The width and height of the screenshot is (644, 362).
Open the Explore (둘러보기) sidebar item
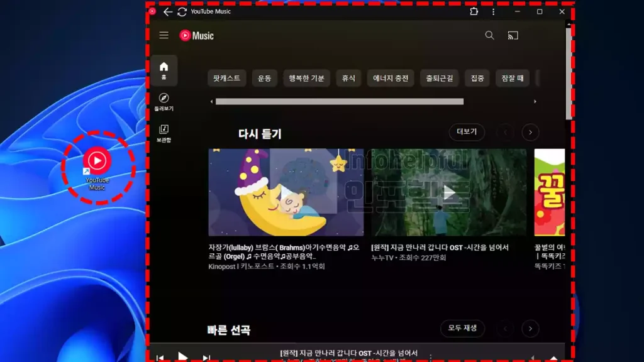pos(164,102)
